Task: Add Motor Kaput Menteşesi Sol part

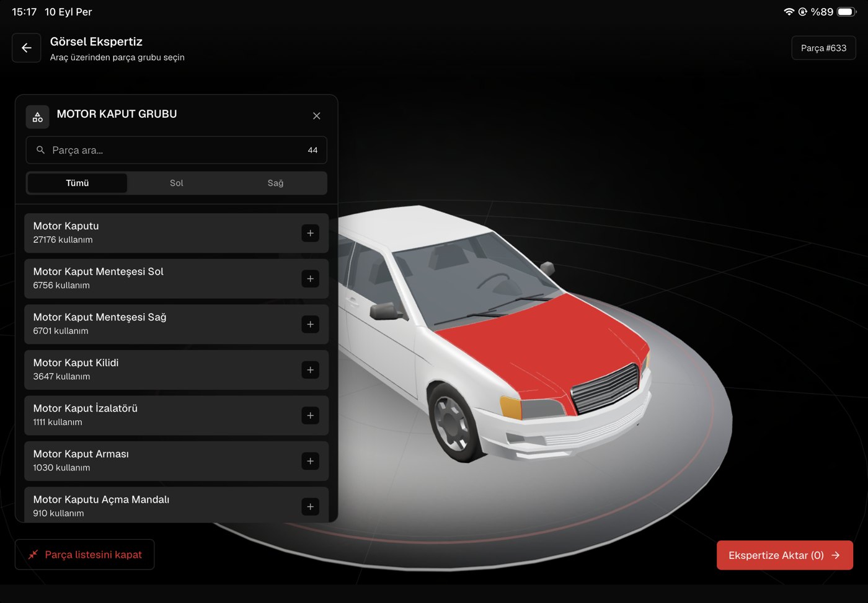Action: click(x=311, y=279)
